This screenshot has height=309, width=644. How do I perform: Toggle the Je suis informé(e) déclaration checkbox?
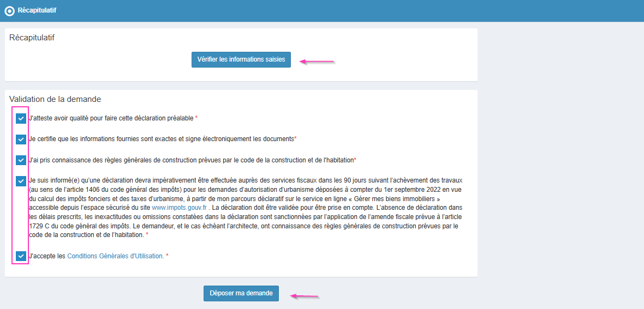tap(21, 181)
